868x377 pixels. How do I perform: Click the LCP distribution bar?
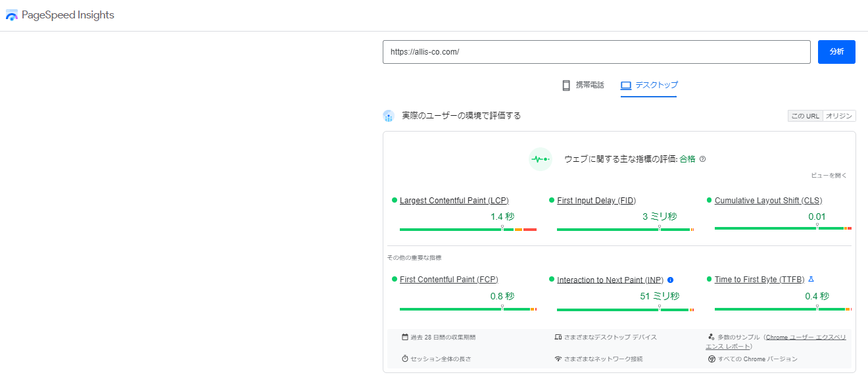(468, 230)
